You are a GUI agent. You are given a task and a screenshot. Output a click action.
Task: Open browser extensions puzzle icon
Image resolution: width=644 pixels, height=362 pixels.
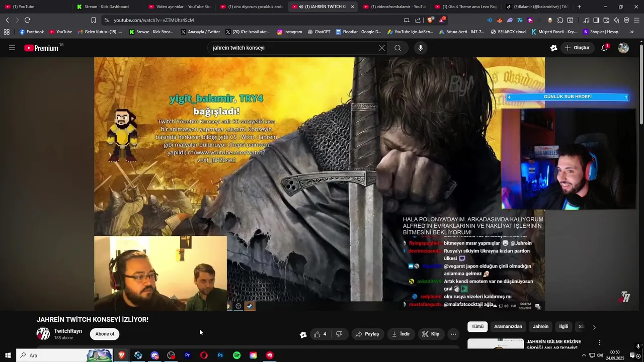(x=560, y=20)
